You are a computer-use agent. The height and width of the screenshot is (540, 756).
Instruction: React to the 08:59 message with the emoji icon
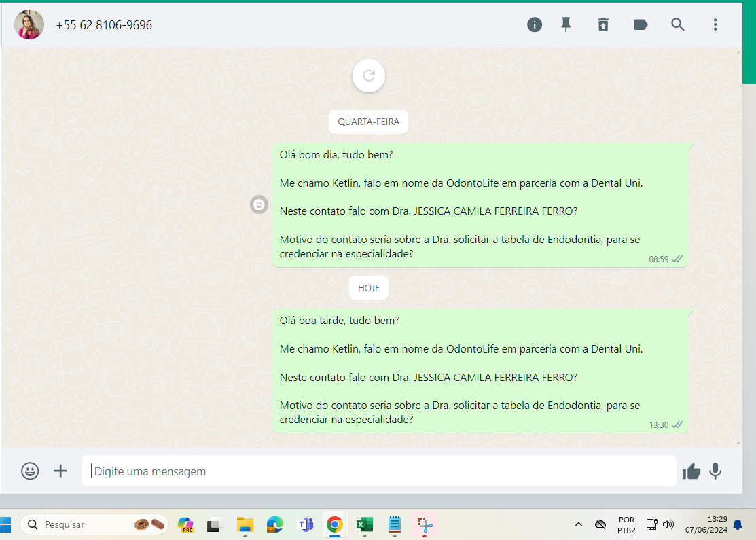pos(259,204)
